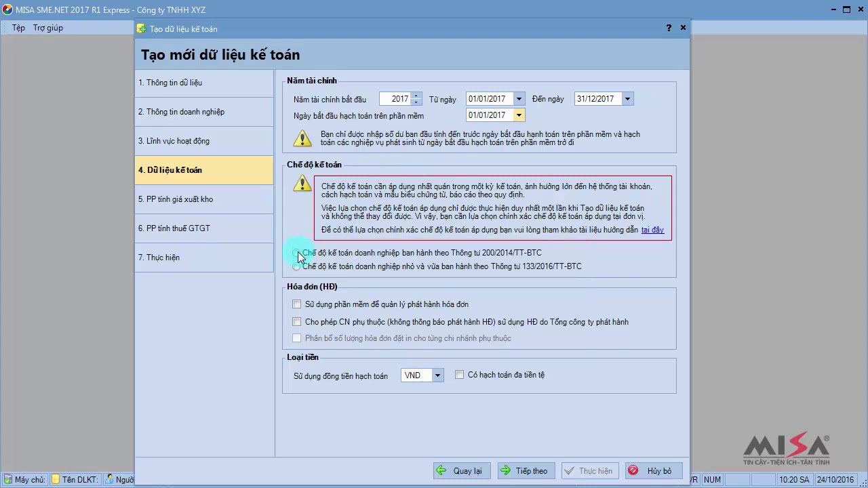
Task: Open the Đến ngày date dropdown
Action: pos(627,99)
